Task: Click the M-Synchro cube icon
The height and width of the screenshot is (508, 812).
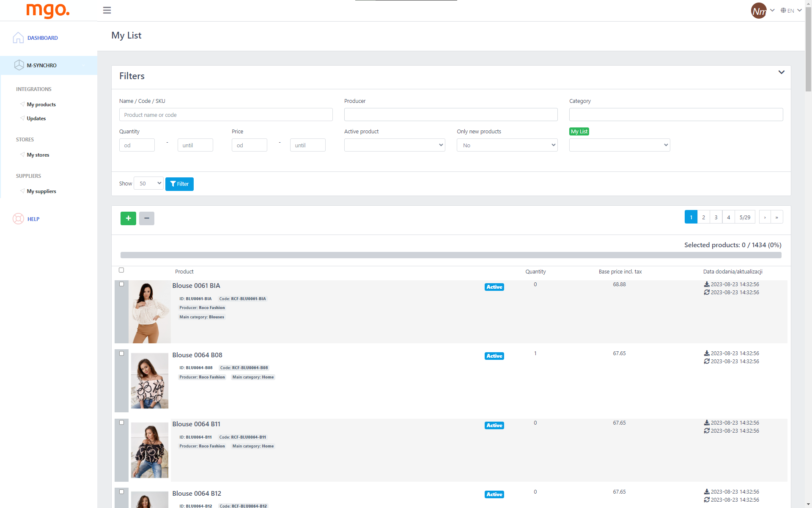Action: coord(19,65)
